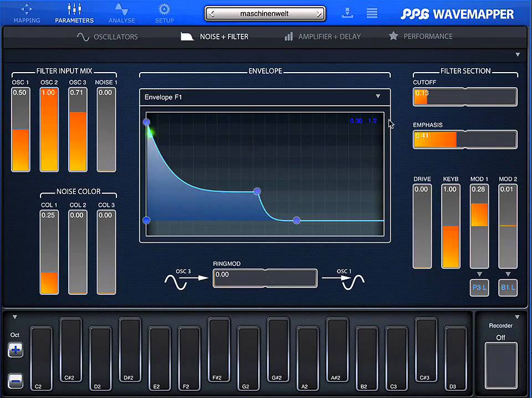This screenshot has width=532, height=398.
Task: Click the P3 L modulation source button
Action: point(479,288)
